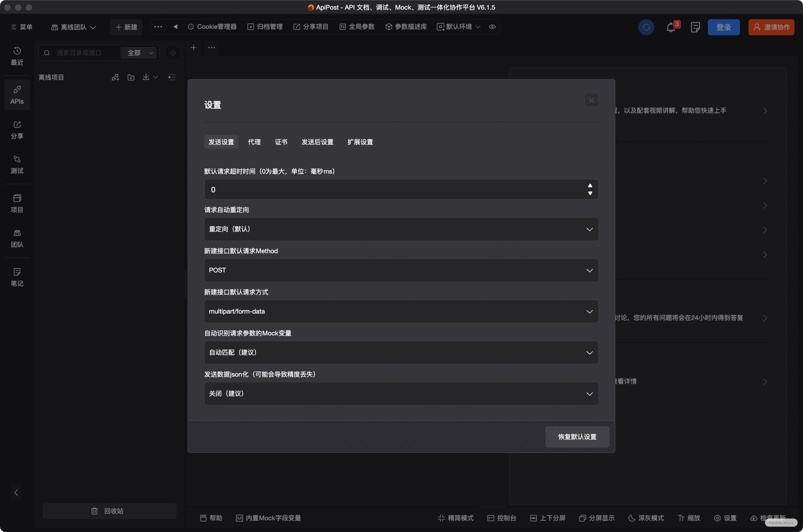The height and width of the screenshot is (532, 803).
Task: Open the 笔记 notes sidebar section
Action: (x=17, y=277)
